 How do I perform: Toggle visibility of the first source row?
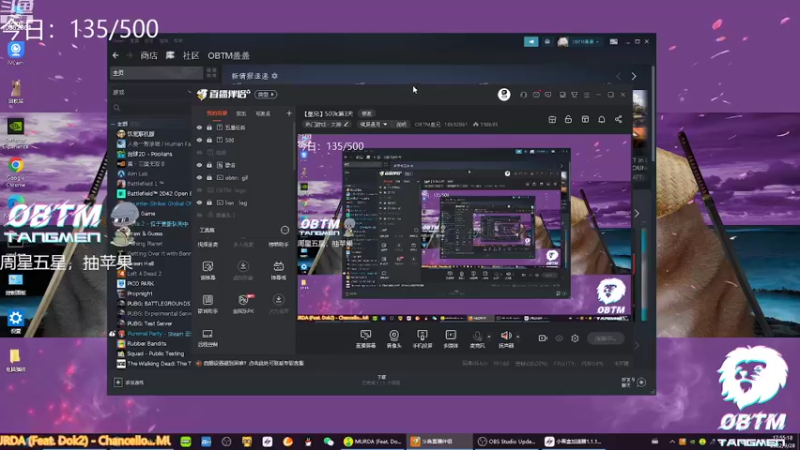pyautogui.click(x=199, y=127)
